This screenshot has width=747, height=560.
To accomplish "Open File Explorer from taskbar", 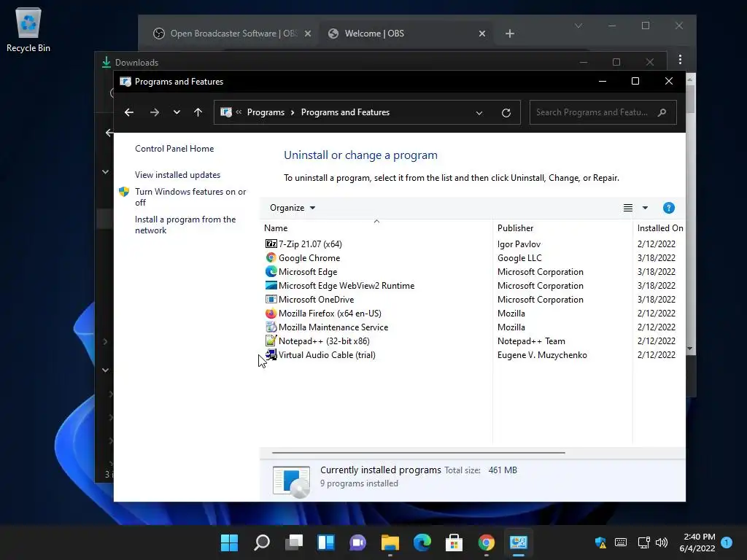I will tap(390, 542).
